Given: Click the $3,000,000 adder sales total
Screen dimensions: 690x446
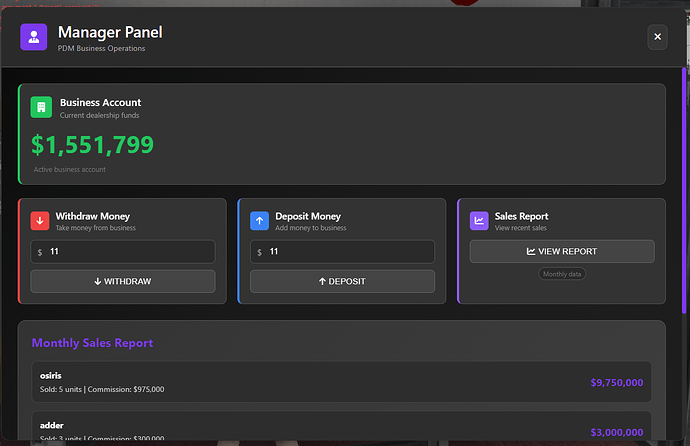Looking at the screenshot, I should coord(616,432).
